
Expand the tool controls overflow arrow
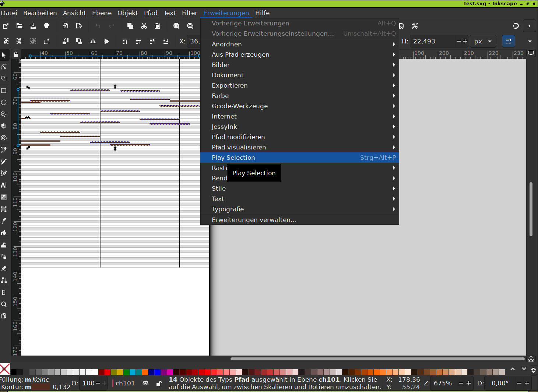[530, 41]
